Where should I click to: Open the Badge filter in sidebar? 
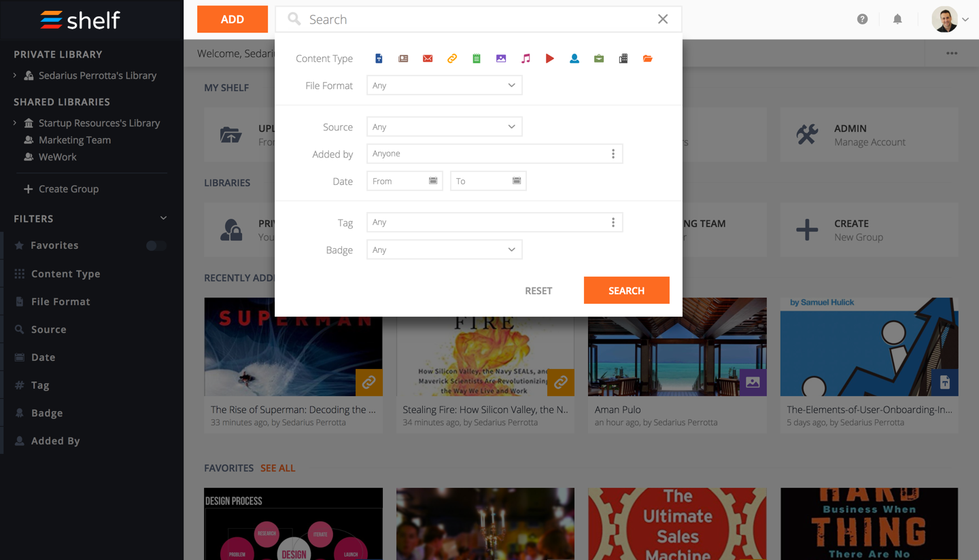[x=47, y=413]
